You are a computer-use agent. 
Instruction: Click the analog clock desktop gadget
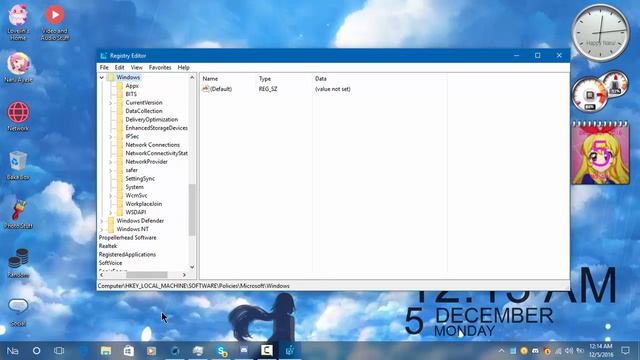pos(600,33)
